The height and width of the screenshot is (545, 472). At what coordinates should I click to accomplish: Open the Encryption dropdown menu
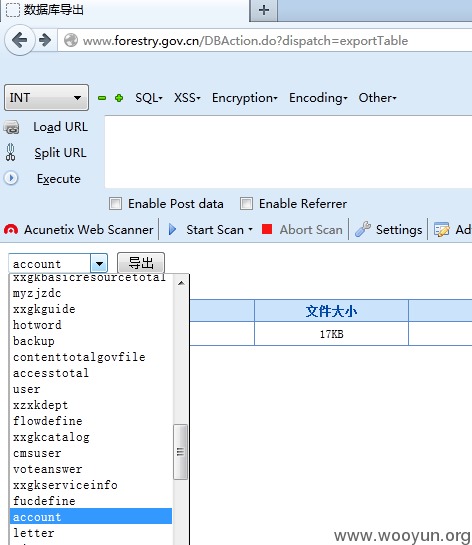point(245,98)
